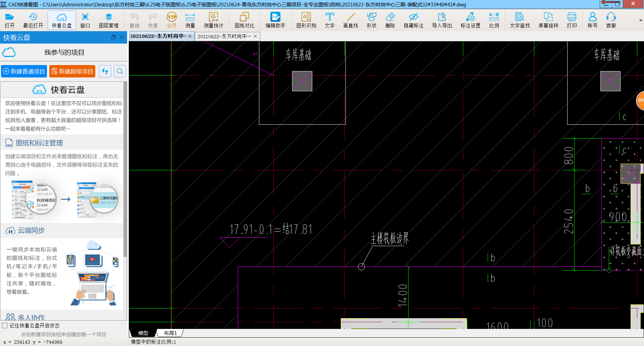Click the left 车库基础 label in drawing
This screenshot has height=346, width=644.
(298, 54)
